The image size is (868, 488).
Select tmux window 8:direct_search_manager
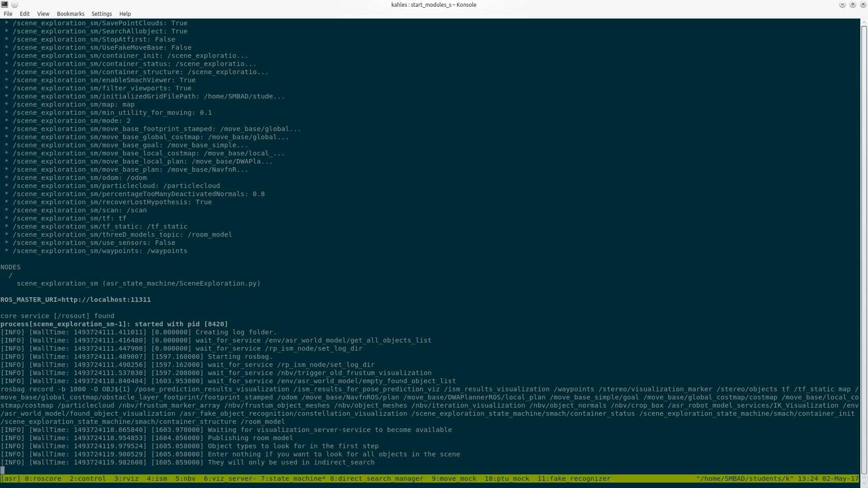click(x=377, y=479)
